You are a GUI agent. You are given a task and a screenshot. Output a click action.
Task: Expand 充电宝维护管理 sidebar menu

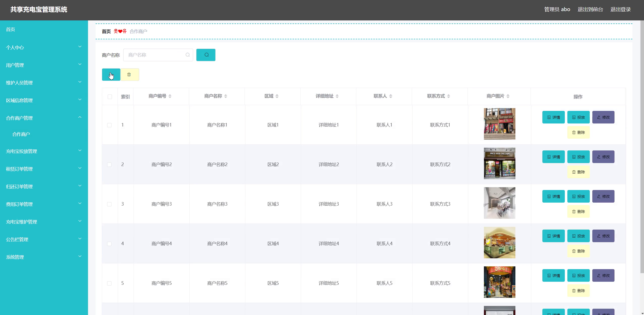pyautogui.click(x=44, y=222)
